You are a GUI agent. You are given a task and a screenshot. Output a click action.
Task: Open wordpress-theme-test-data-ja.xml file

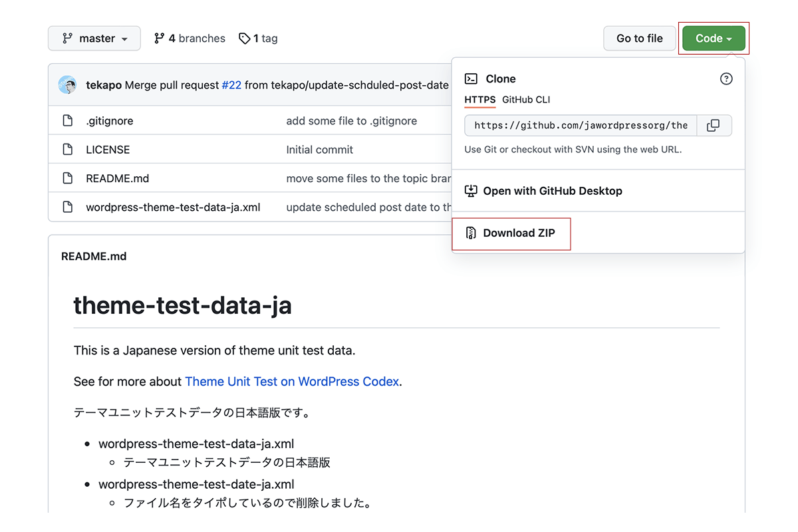[x=173, y=207]
